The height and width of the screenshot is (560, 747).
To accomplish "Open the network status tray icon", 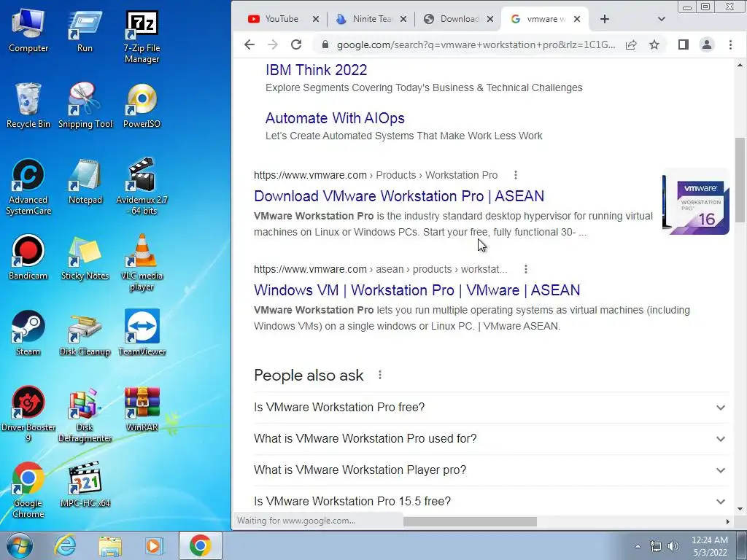I will coord(656,546).
